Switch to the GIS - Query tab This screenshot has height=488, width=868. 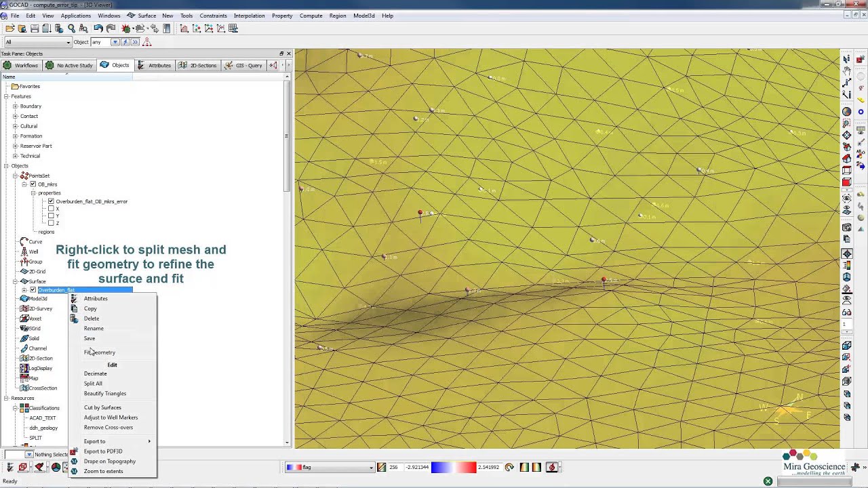tap(243, 65)
